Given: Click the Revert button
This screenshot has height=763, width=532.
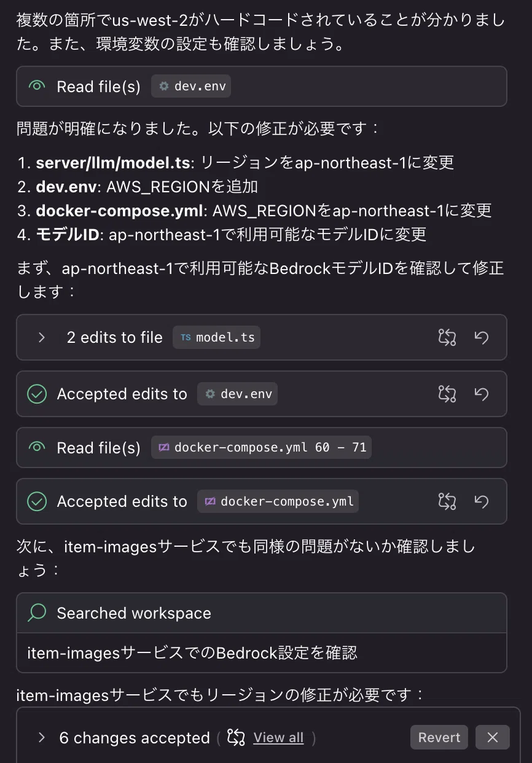Looking at the screenshot, I should click(x=439, y=737).
